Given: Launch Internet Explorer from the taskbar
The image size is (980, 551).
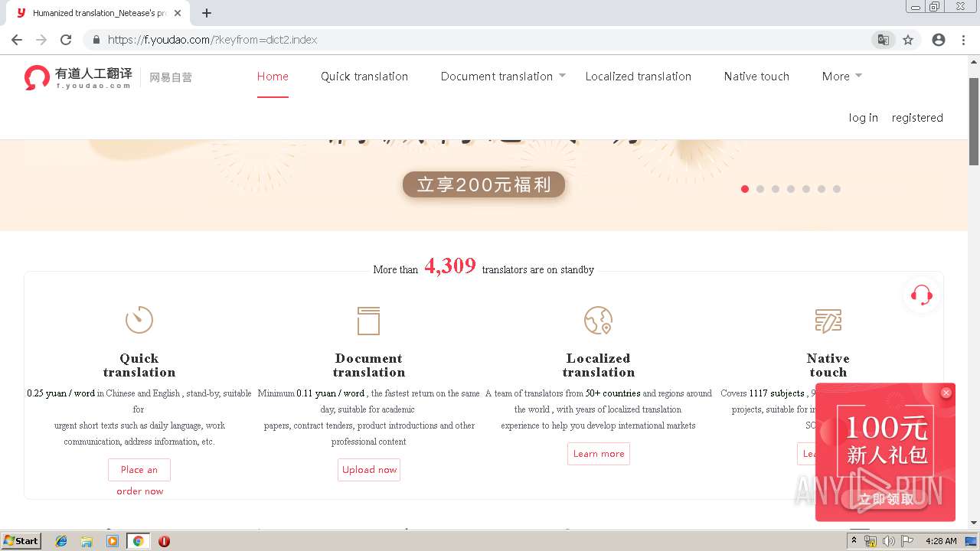Looking at the screenshot, I should coord(61,541).
